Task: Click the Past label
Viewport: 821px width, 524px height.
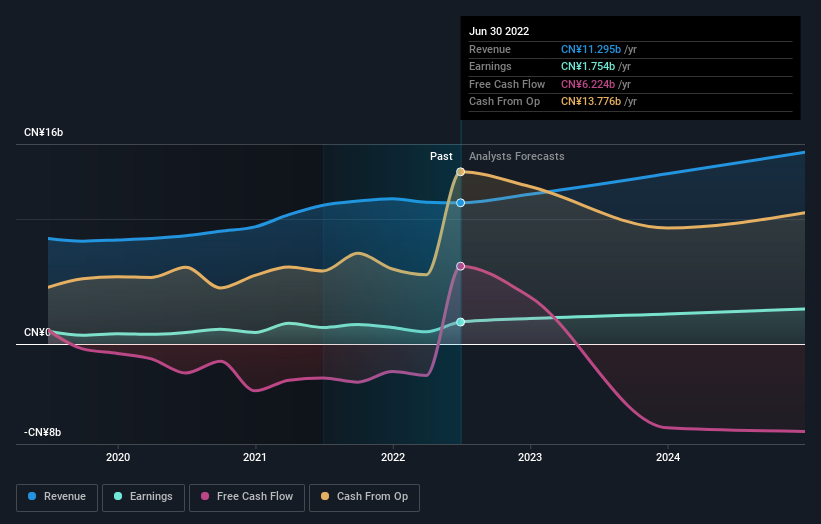Action: (x=441, y=156)
